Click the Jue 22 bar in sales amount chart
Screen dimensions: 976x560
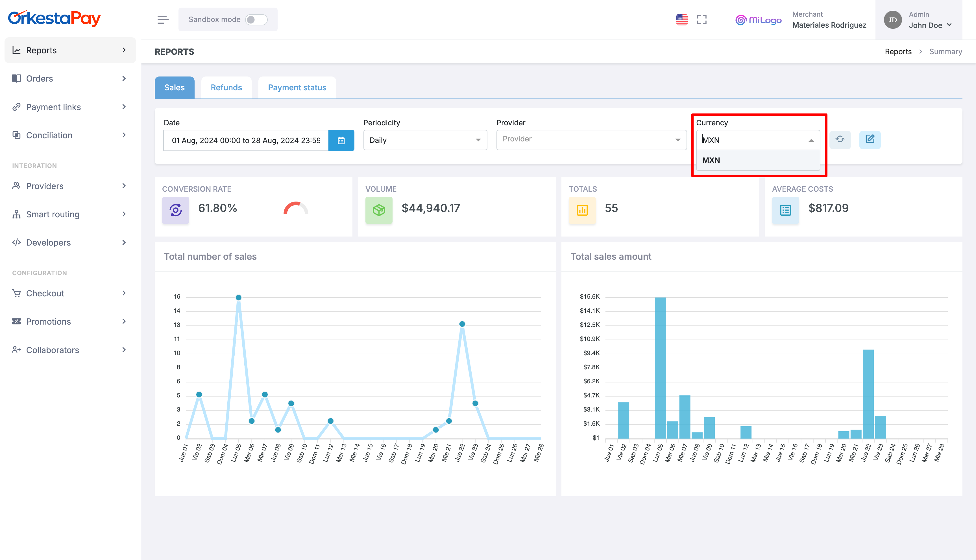(x=868, y=394)
